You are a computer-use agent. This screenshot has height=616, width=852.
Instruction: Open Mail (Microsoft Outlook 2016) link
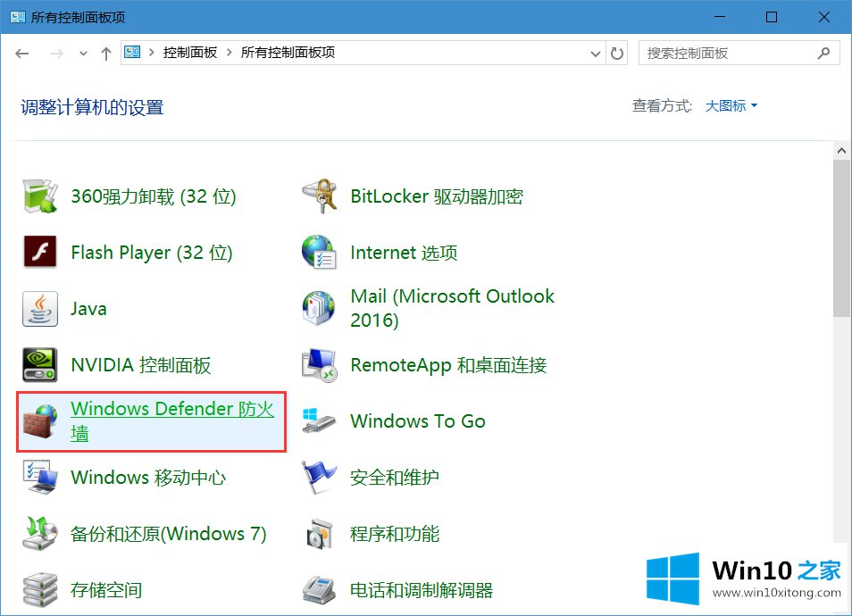click(x=452, y=308)
